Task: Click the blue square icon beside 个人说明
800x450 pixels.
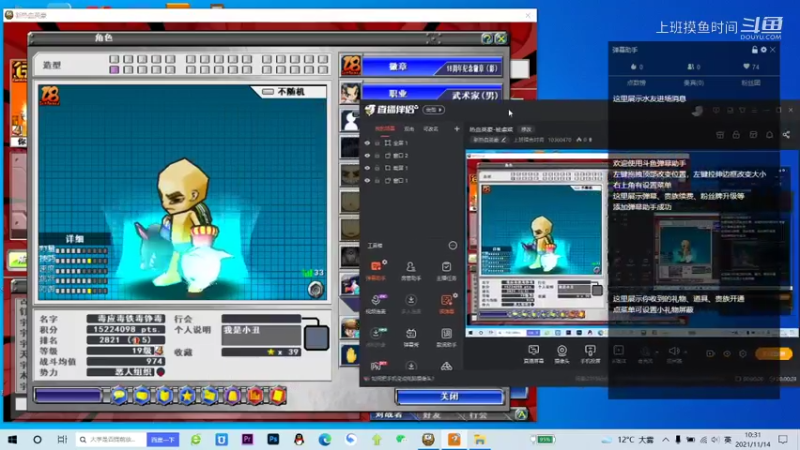Action: click(316, 338)
